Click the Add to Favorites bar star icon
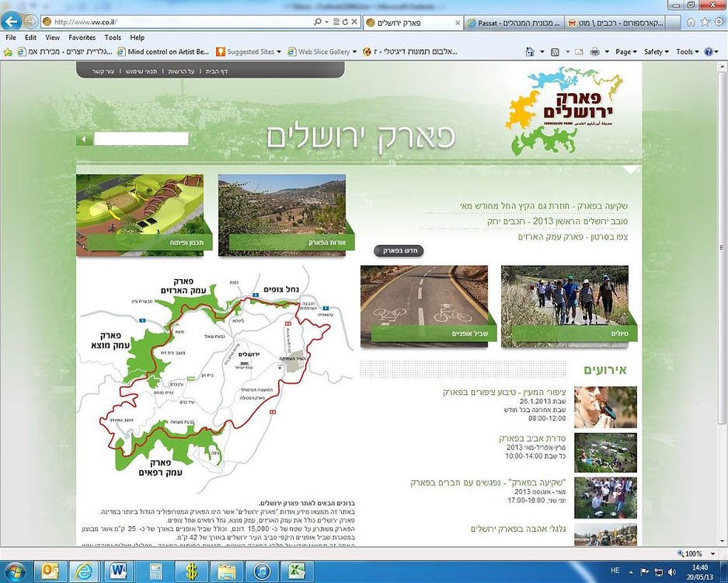This screenshot has height=583, width=728. tap(8, 52)
